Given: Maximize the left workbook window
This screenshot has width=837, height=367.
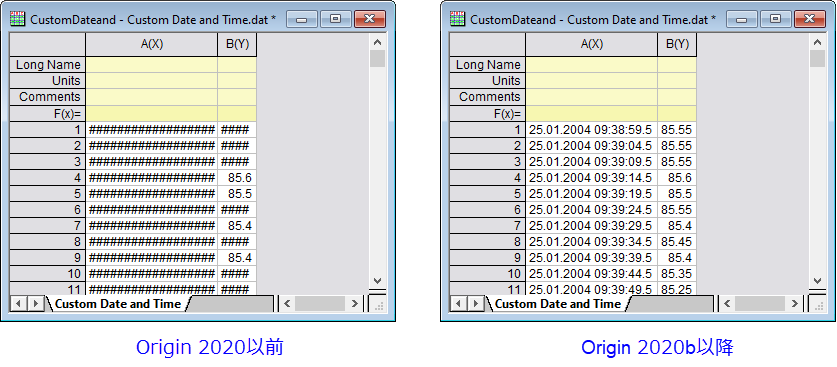Looking at the screenshot, I should (335, 19).
